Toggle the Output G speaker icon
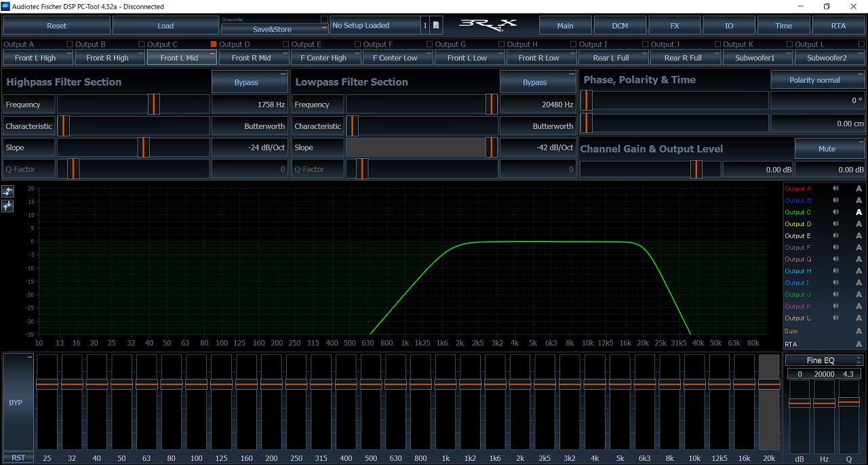The height and width of the screenshot is (465, 868). pos(836,259)
